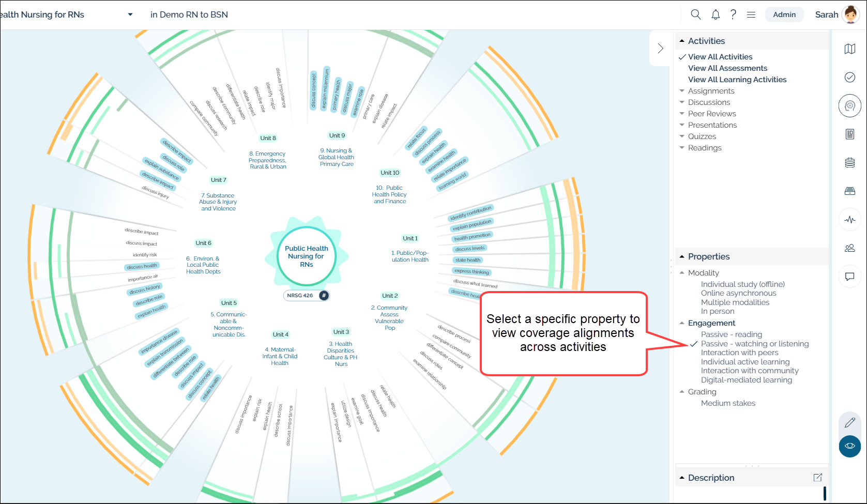This screenshot has width=867, height=504.
Task: Toggle view mode with the eye button
Action: tap(849, 446)
